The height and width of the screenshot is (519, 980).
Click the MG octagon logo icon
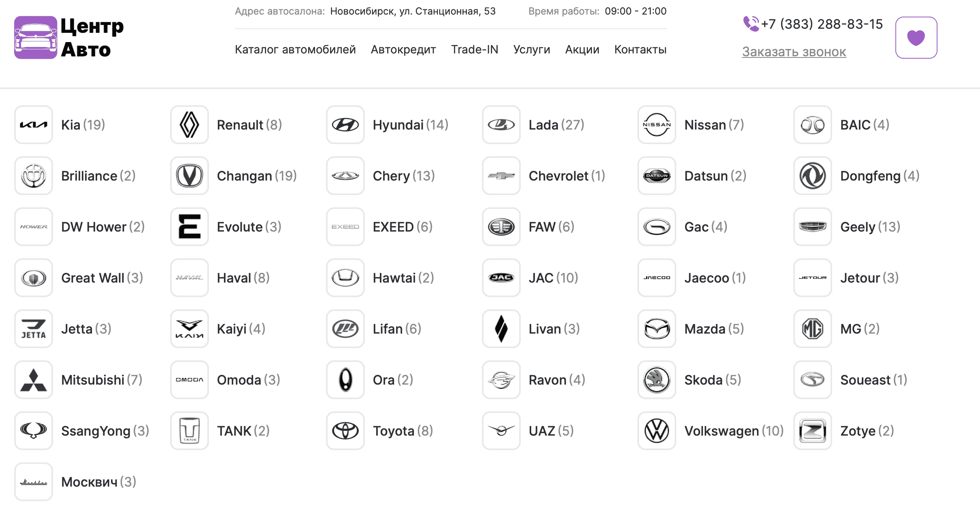[x=813, y=329]
